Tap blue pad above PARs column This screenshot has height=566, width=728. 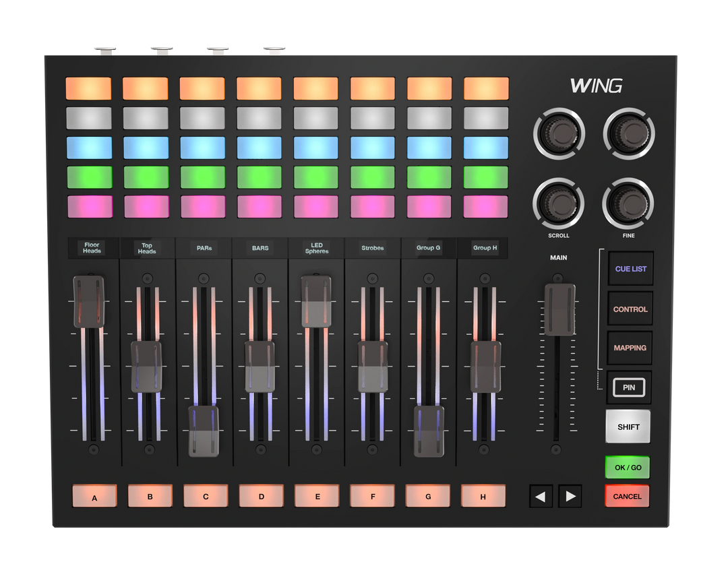202,148
